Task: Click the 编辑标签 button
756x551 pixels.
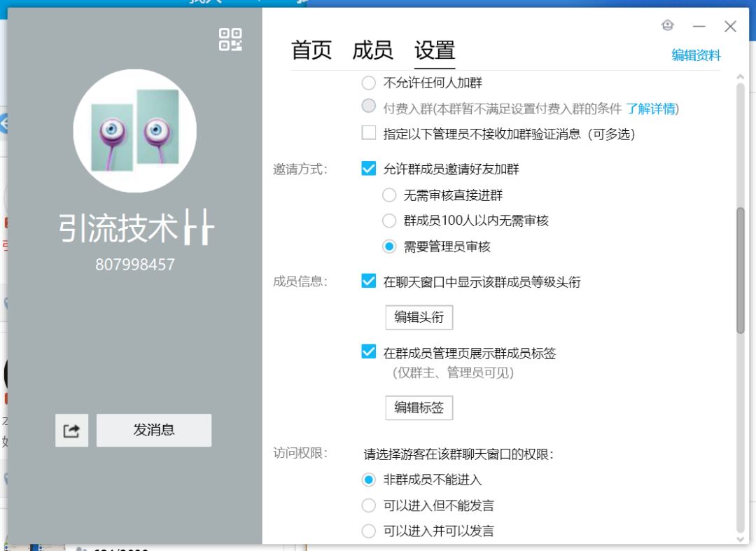Action: coord(419,408)
